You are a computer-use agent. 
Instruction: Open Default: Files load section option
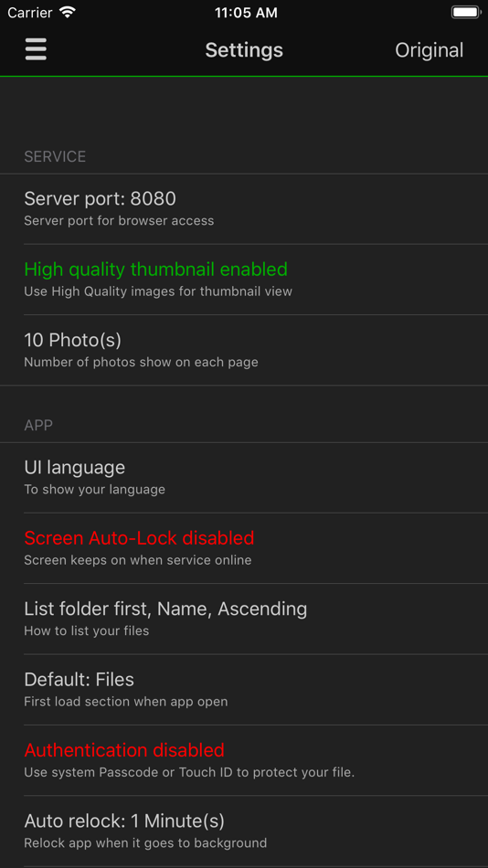click(244, 690)
